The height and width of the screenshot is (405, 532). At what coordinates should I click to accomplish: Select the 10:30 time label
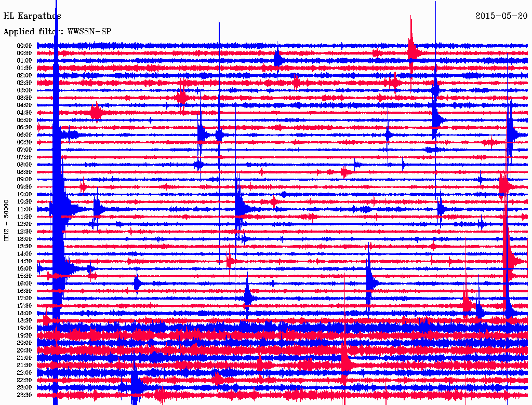24,202
